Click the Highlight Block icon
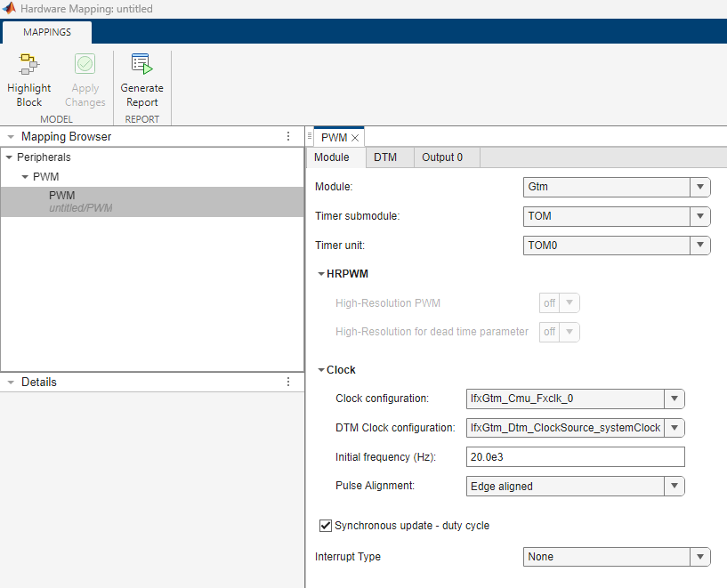Screen dimensions: 727x588 click(28, 65)
